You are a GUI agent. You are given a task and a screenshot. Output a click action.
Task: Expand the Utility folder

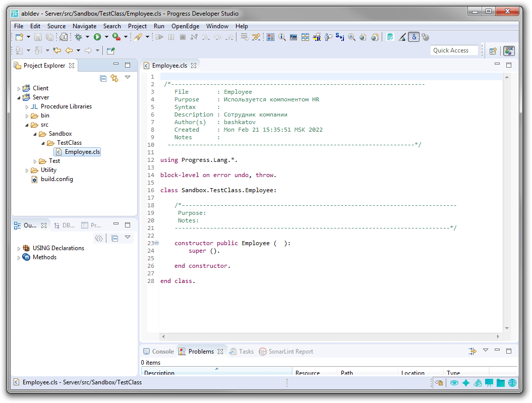click(27, 170)
